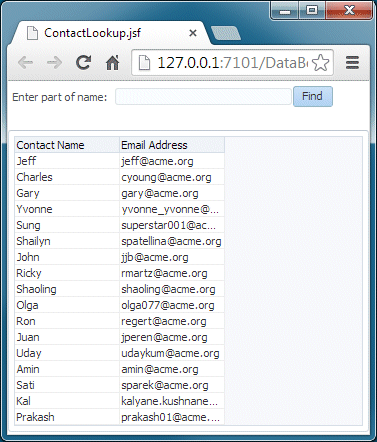The width and height of the screenshot is (377, 442).
Task: Select the Ron contact name cell
Action: 67,321
